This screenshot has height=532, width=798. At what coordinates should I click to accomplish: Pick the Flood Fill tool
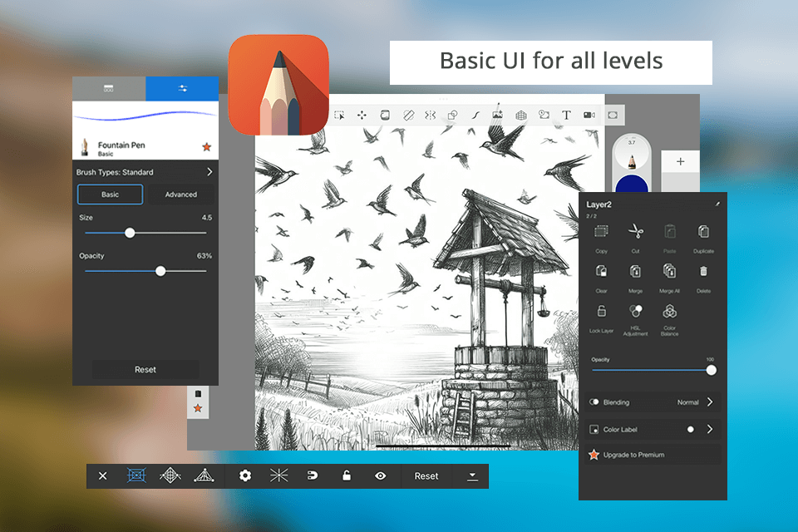[x=385, y=116]
